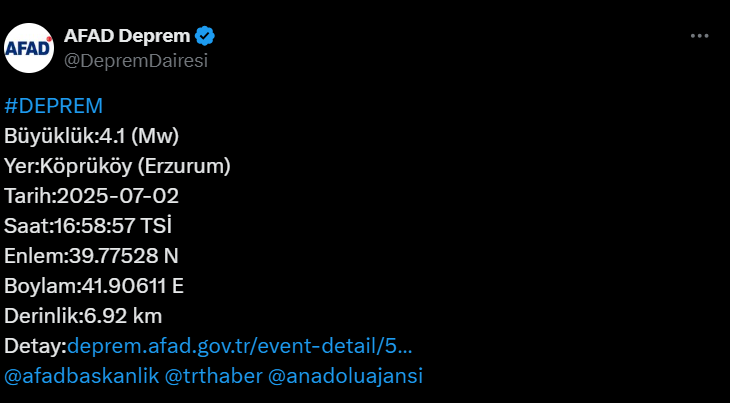Open the AFAD Deprem display name
730x403 pixels.
click(127, 36)
